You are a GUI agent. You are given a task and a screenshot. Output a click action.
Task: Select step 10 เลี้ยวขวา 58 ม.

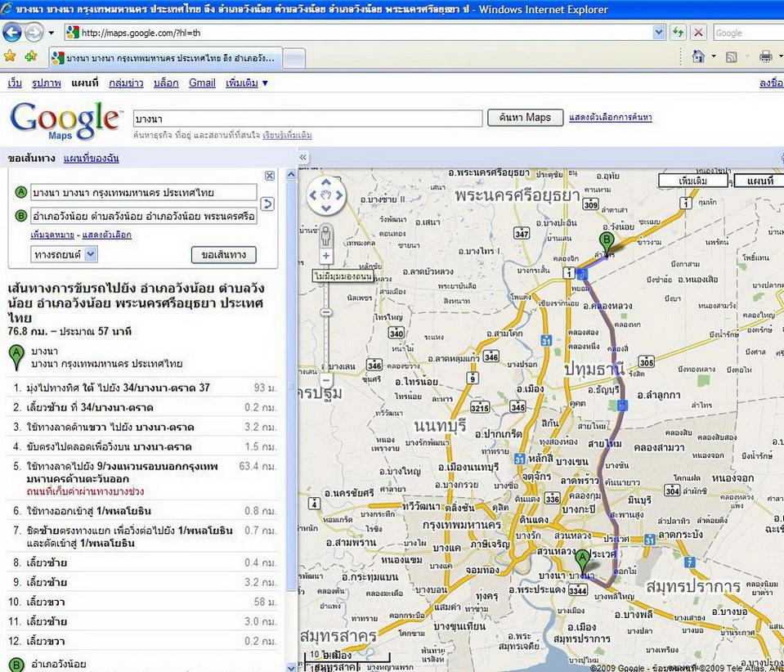[142, 602]
